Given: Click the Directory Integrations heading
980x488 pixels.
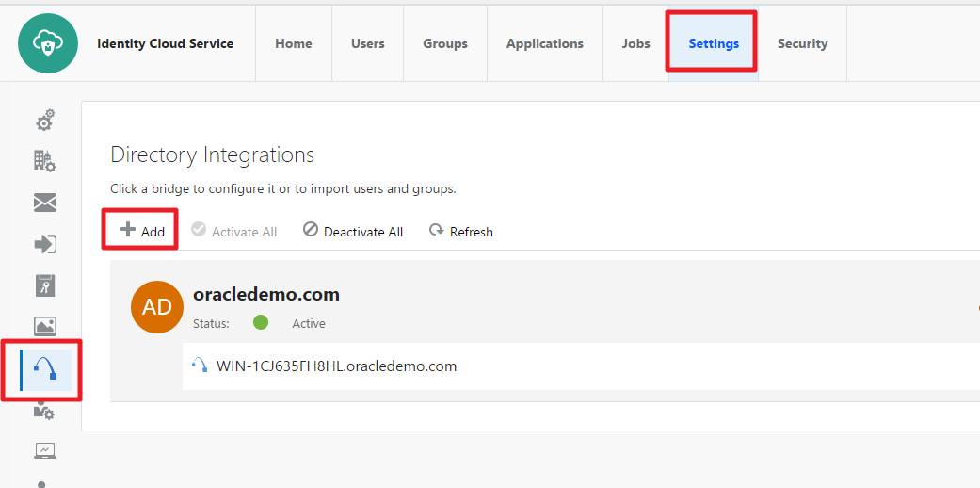Looking at the screenshot, I should pos(213,155).
